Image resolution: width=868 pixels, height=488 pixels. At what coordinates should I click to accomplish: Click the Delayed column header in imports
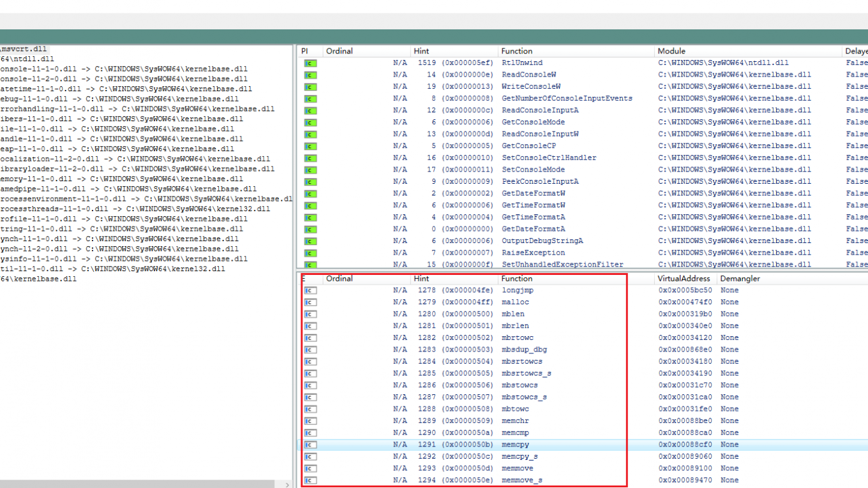pyautogui.click(x=856, y=51)
